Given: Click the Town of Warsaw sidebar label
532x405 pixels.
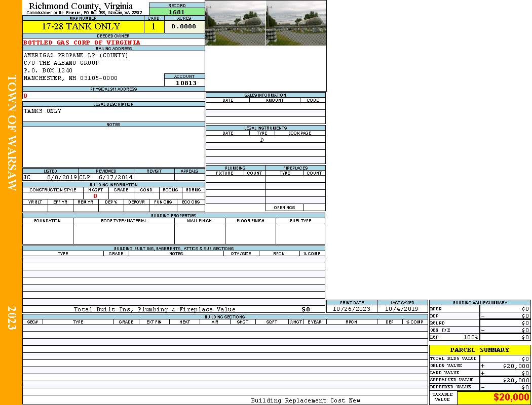Looking at the screenshot, I should (12, 133).
